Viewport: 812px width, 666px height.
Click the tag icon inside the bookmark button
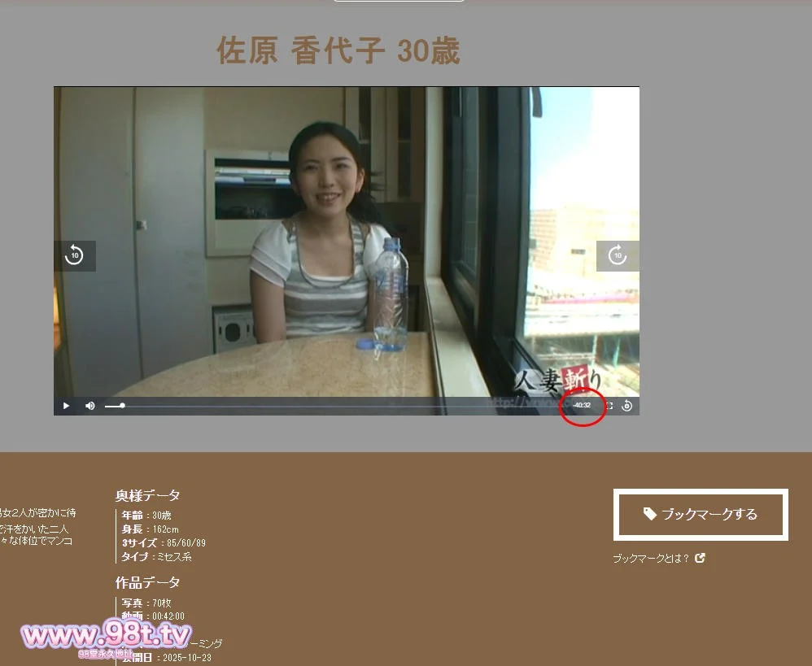649,514
